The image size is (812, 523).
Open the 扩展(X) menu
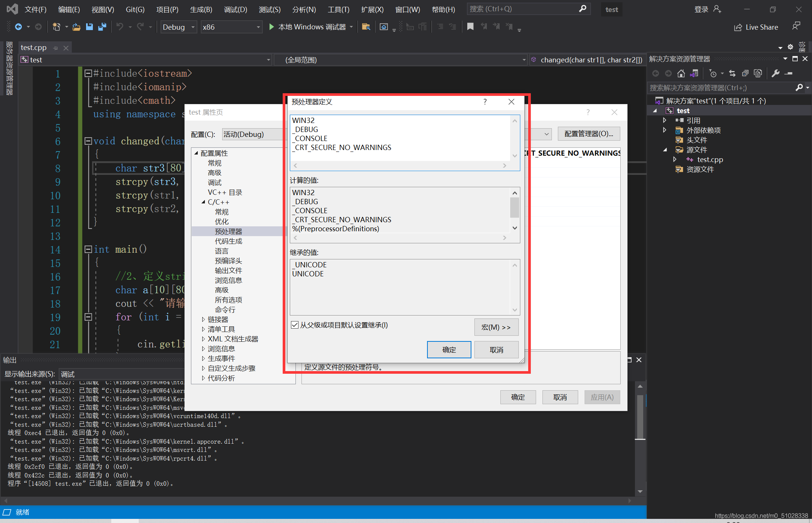372,9
